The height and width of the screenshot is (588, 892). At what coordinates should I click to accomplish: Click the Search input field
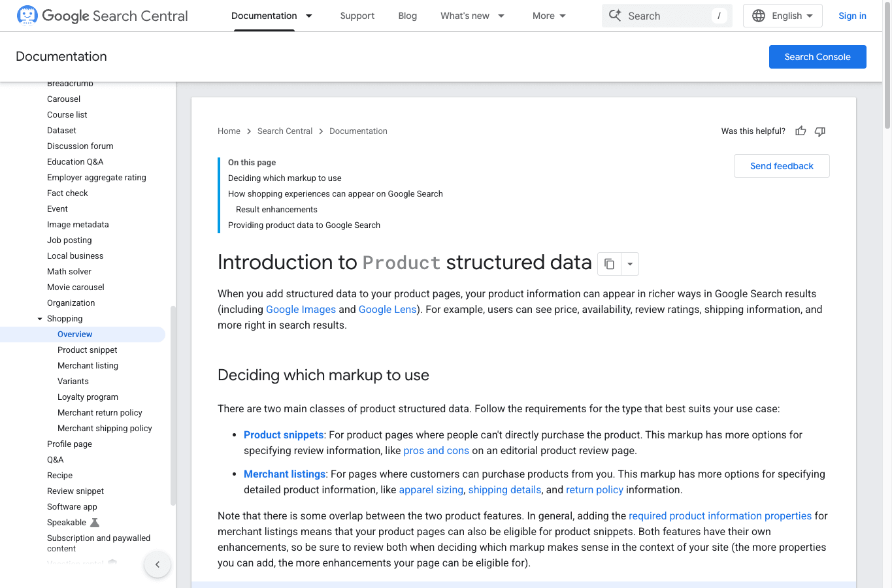tap(667, 16)
